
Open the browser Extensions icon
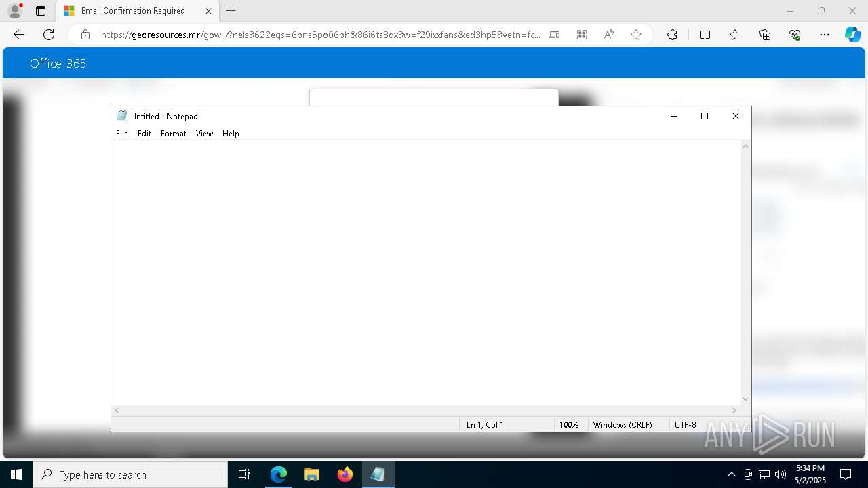[672, 35]
